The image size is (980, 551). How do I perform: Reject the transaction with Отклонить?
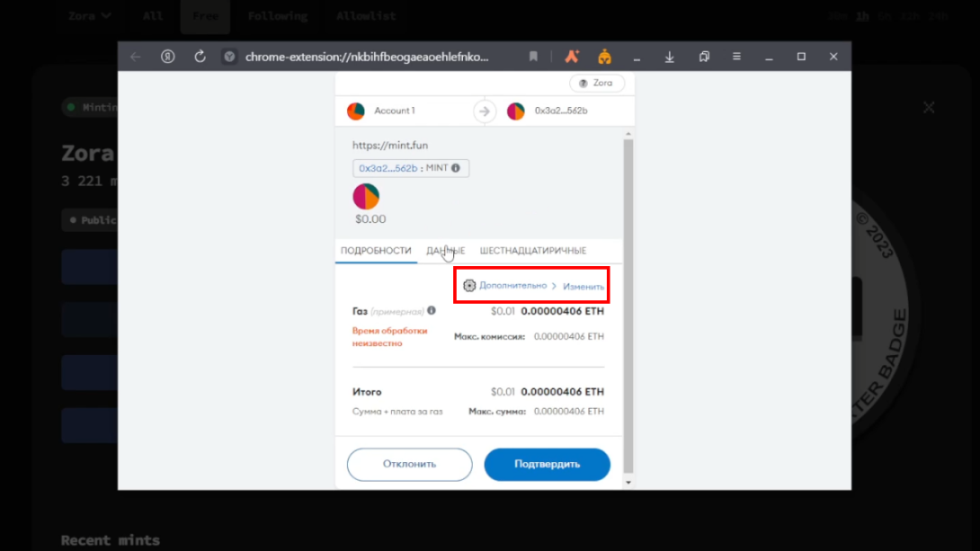(409, 464)
